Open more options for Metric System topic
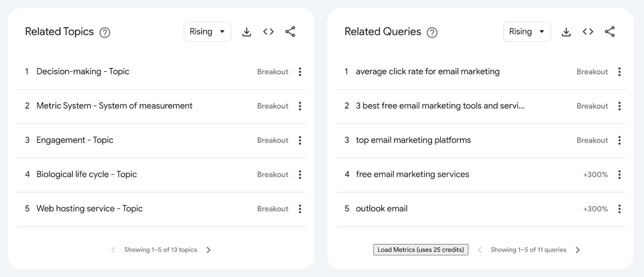 pyautogui.click(x=300, y=106)
